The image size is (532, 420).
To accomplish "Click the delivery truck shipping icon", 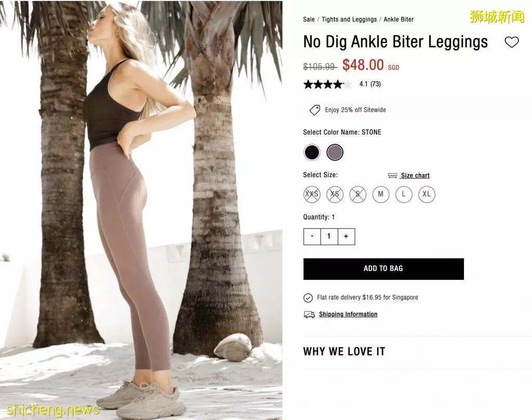I will 309,315.
